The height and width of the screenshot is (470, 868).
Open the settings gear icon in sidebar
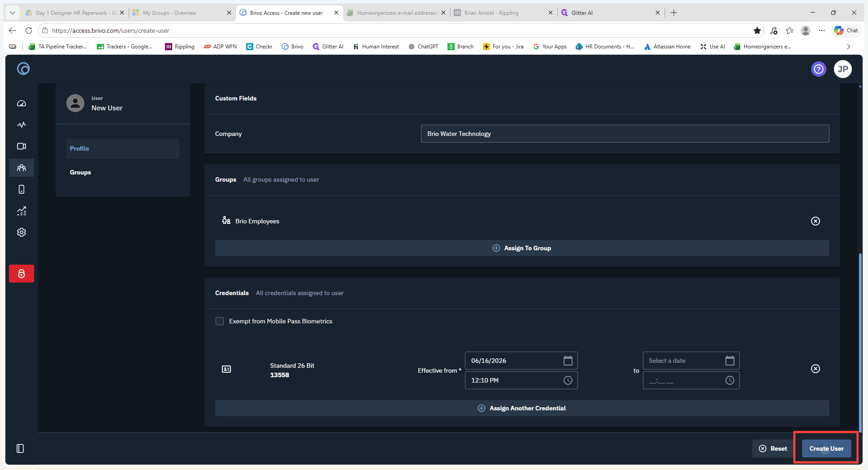[22, 232]
